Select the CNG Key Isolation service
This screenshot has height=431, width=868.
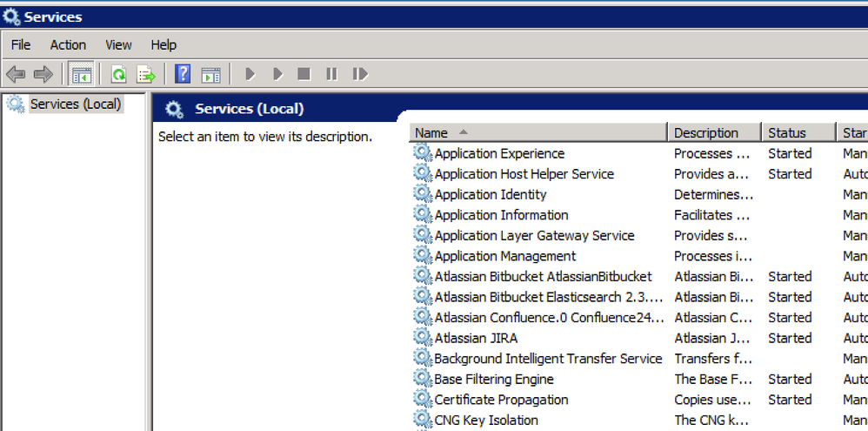pyautogui.click(x=486, y=420)
